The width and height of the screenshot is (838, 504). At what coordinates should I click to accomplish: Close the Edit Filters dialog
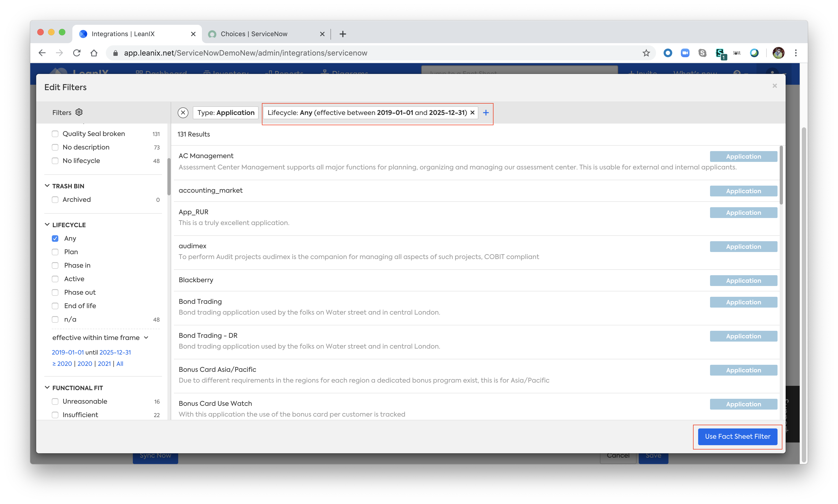coord(775,86)
